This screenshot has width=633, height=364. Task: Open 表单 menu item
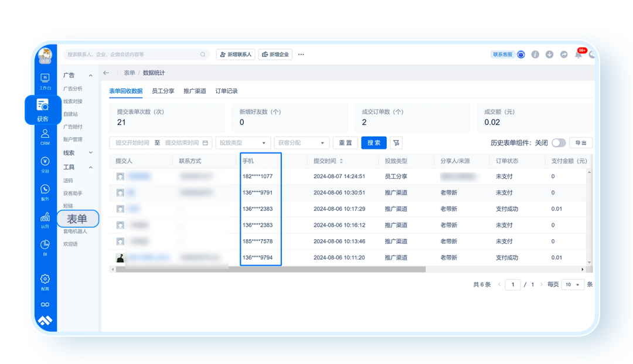(x=77, y=219)
